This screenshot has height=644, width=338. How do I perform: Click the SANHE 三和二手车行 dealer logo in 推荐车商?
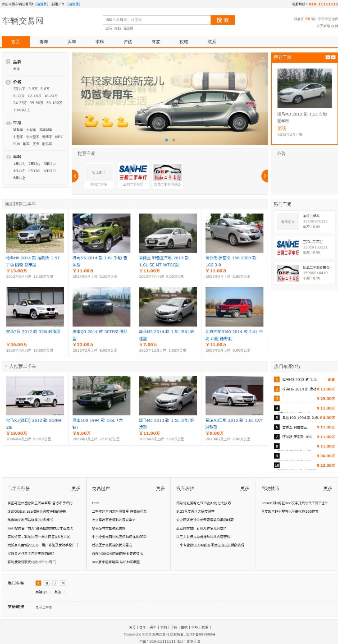click(x=133, y=172)
